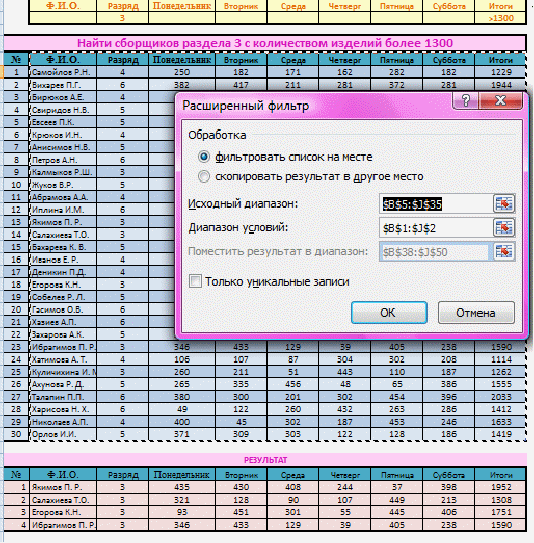This screenshot has width=534, height=543.
Task: Click the criteria Разряд cell with value 3
Action: tap(122, 18)
